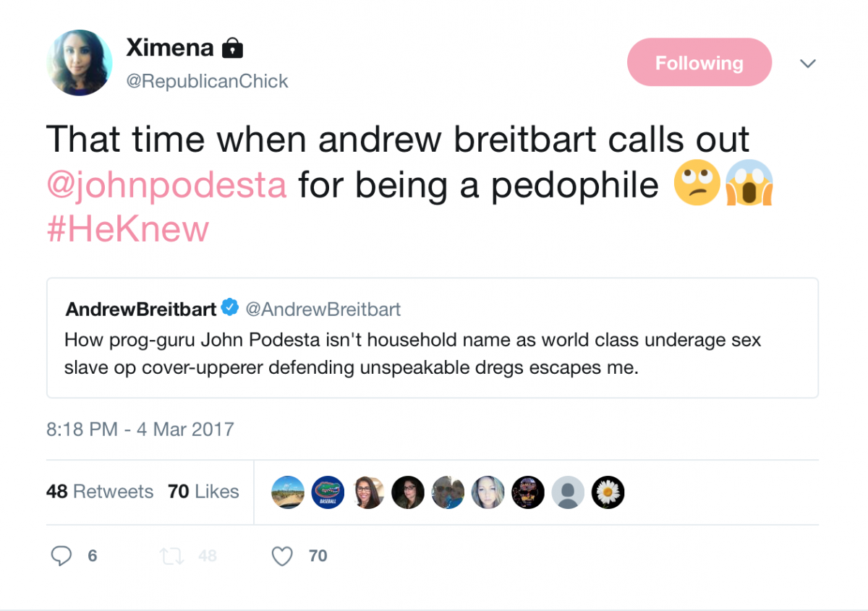Like the tweet with heart icon
The width and height of the screenshot is (868, 611).
[282, 556]
